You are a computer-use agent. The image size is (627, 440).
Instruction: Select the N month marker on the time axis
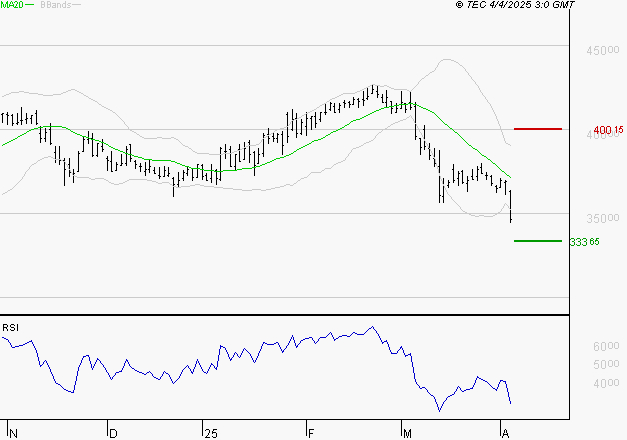pos(12,433)
